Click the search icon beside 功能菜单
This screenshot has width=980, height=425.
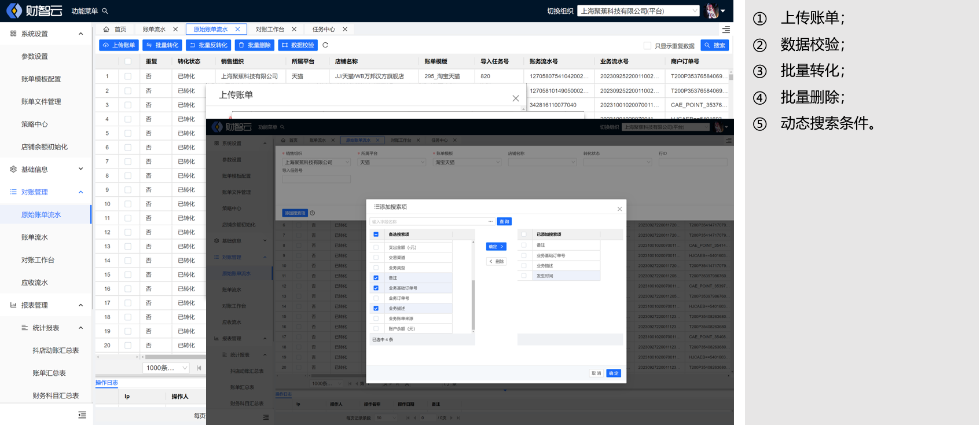[x=105, y=11]
